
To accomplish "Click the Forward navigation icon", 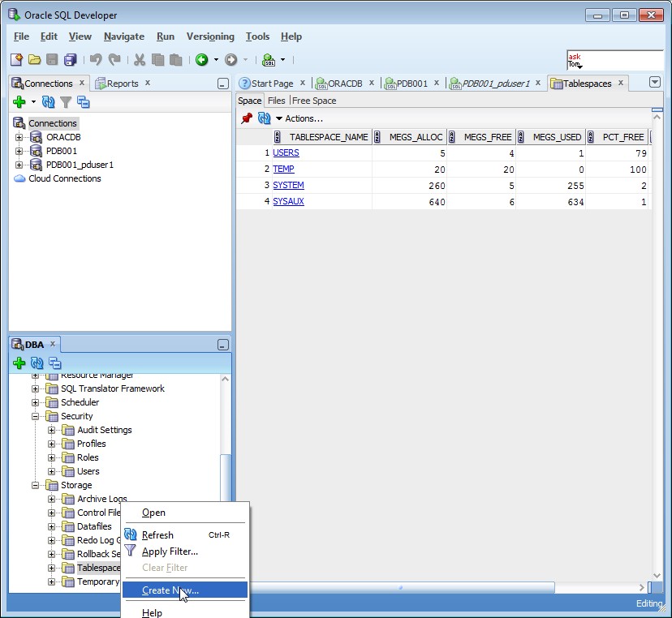I will tap(231, 59).
